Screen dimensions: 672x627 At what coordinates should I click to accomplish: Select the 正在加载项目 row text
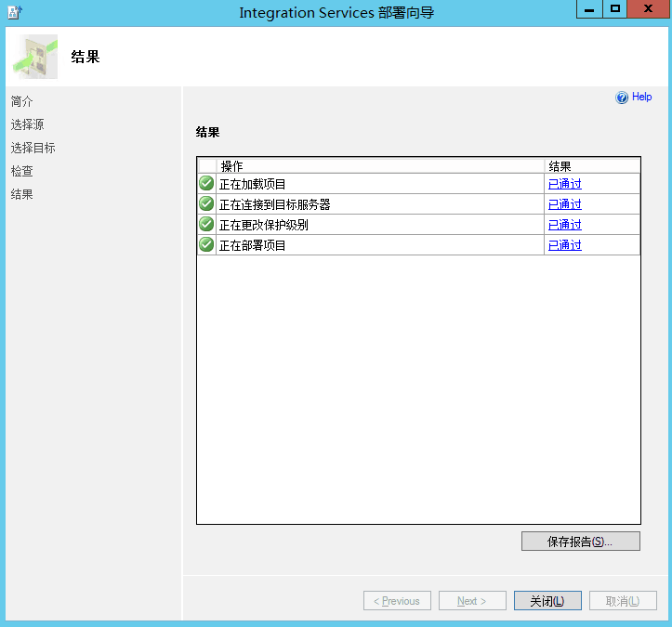click(x=253, y=184)
